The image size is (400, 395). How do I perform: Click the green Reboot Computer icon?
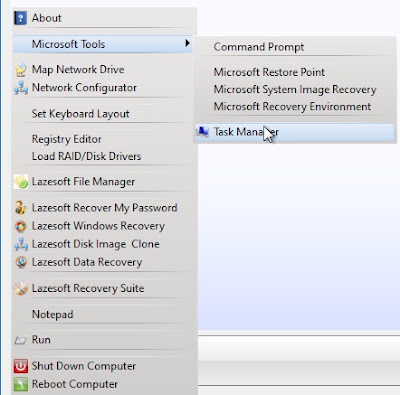point(21,384)
